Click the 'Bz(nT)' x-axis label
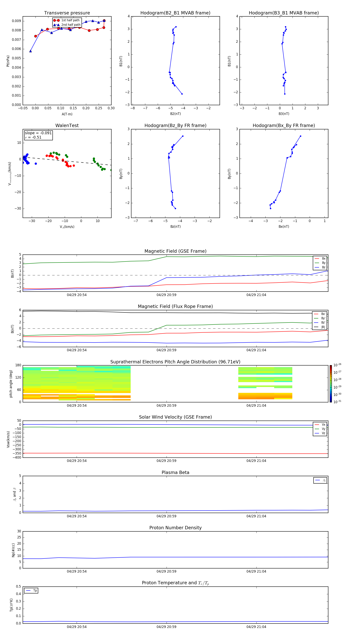Image resolution: width=351 pixels, height=644 pixels. 175,227
